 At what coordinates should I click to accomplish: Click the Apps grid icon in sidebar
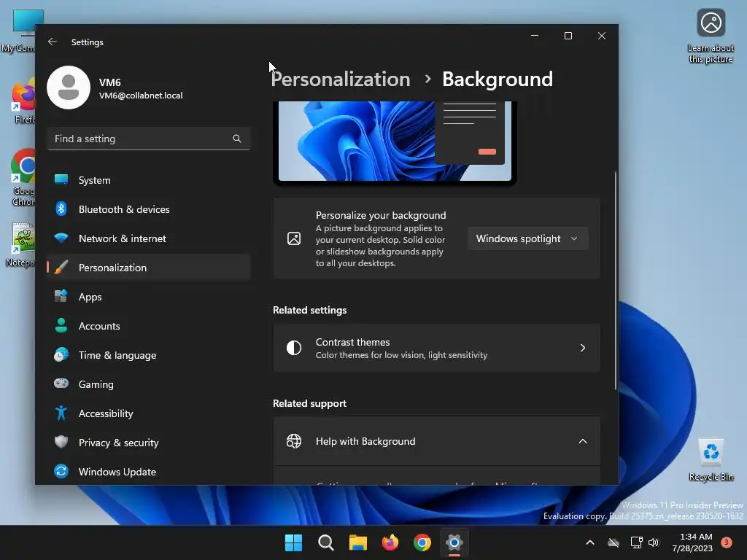pos(61,296)
